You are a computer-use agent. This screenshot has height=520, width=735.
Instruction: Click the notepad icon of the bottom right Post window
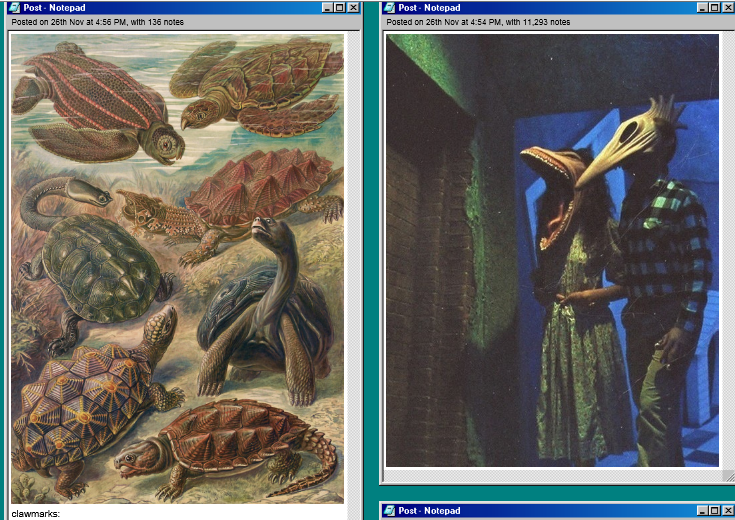pyautogui.click(x=389, y=510)
